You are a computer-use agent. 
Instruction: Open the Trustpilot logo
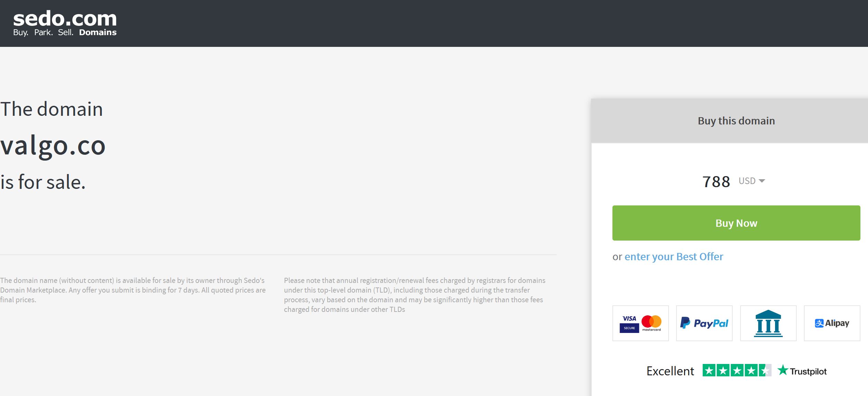click(802, 371)
